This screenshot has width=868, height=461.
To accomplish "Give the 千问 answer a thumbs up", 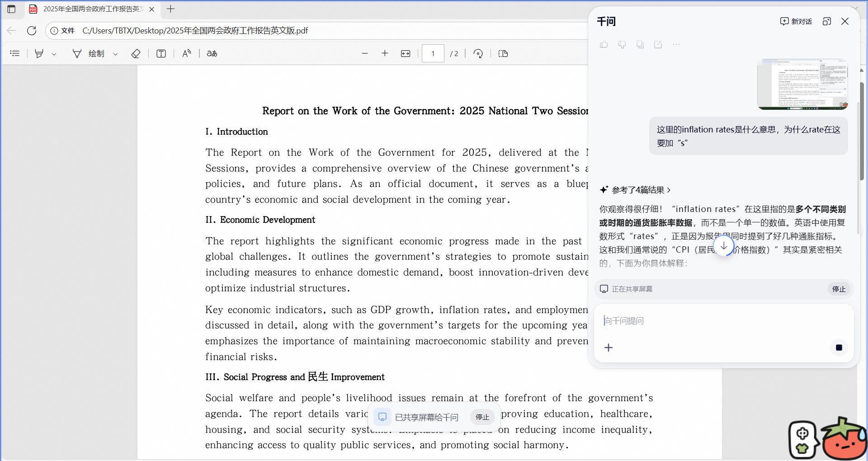I will click(604, 44).
